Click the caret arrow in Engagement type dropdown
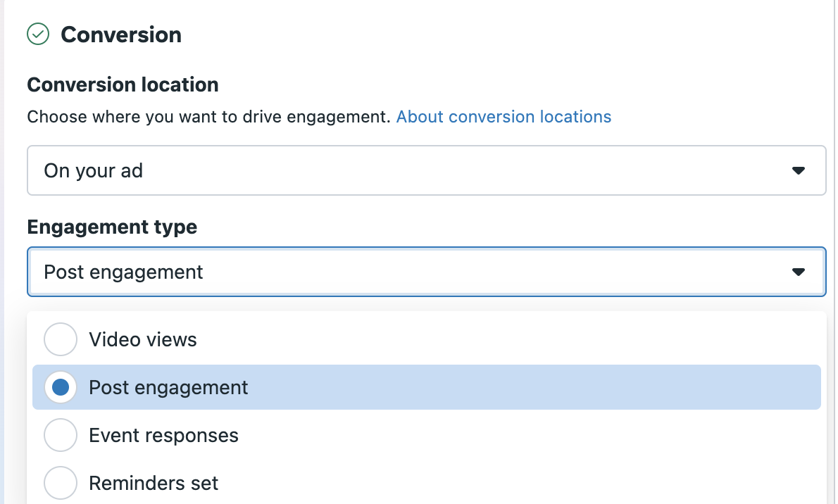 tap(798, 272)
